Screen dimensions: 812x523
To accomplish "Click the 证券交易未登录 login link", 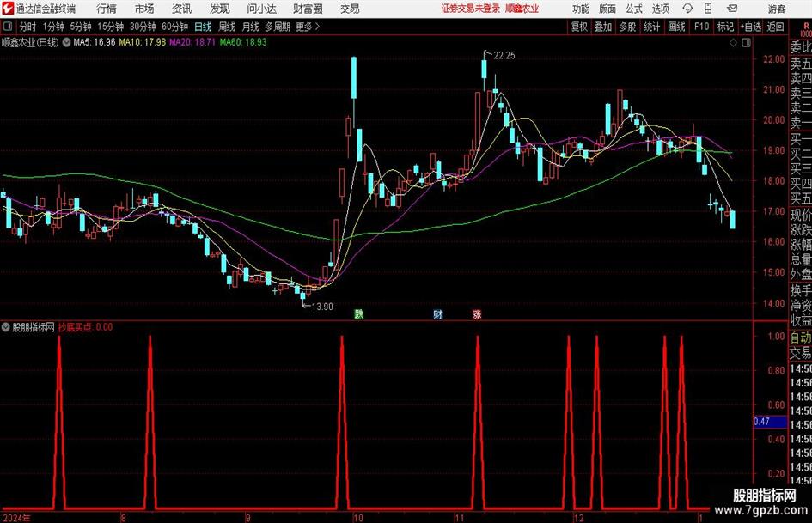I will (x=471, y=9).
